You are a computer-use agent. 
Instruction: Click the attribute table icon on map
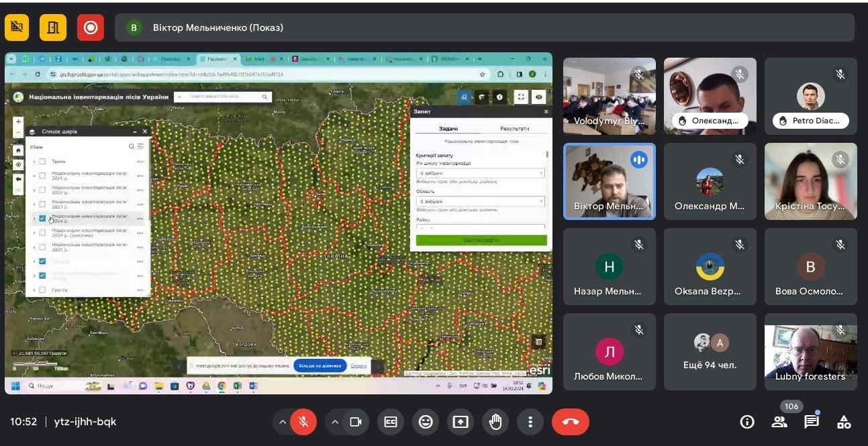click(538, 342)
